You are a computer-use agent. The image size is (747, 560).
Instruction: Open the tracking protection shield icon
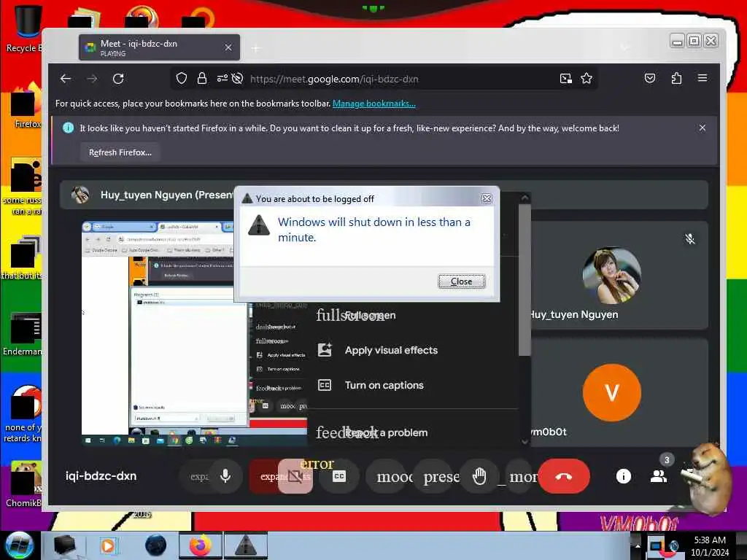tap(181, 79)
